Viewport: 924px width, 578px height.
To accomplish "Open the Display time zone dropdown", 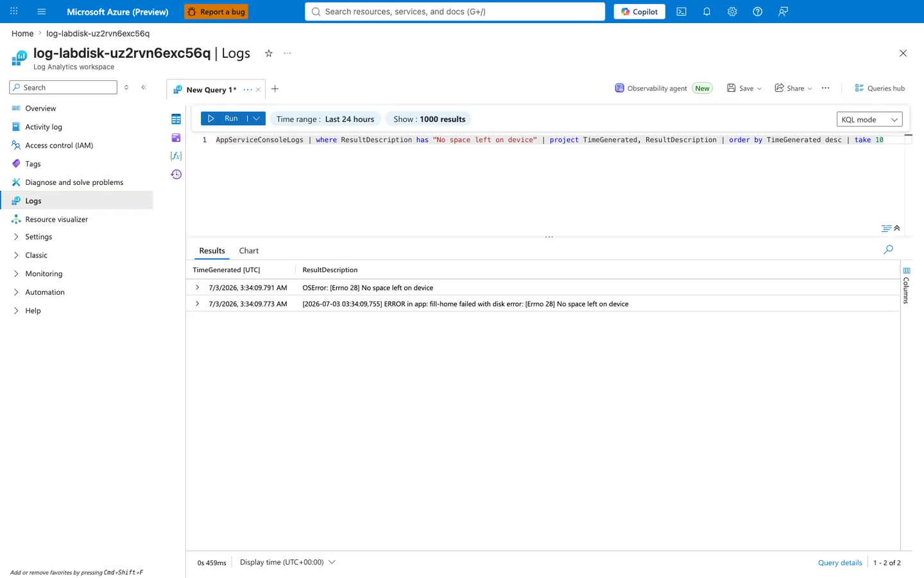I will coord(287,562).
